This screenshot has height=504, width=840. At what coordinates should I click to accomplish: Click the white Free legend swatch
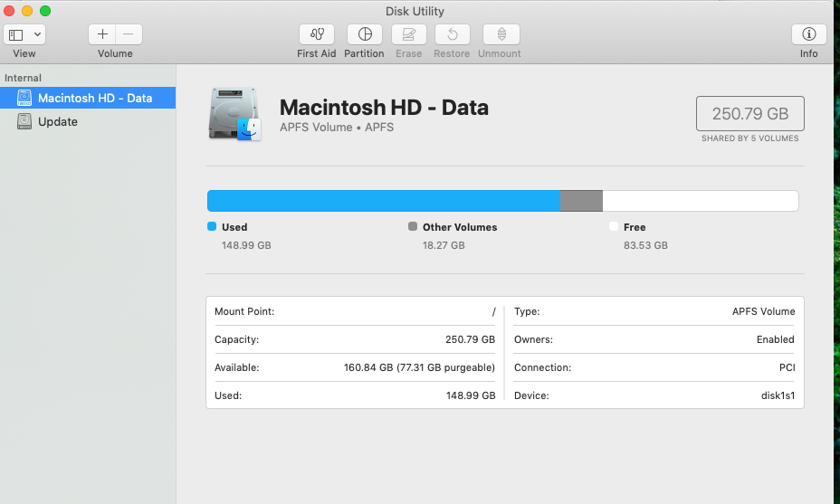614,226
